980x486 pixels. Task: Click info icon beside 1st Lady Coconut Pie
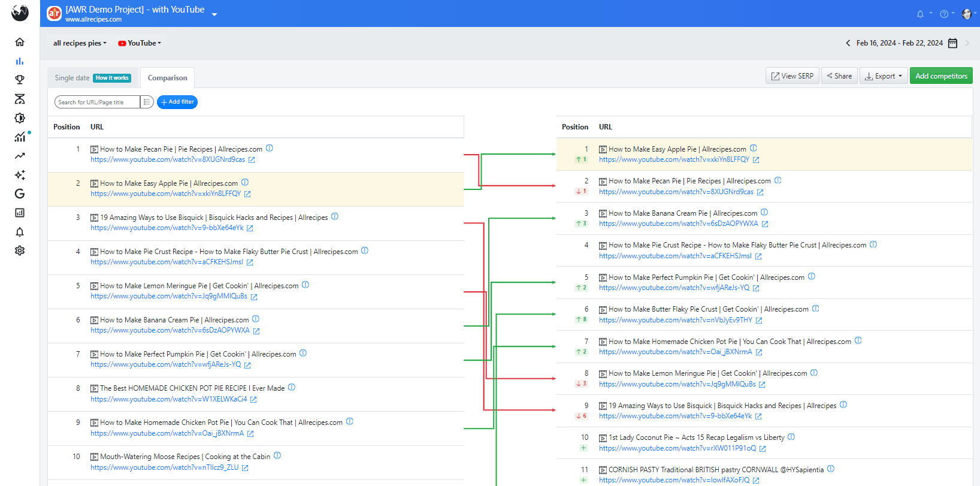(x=791, y=437)
